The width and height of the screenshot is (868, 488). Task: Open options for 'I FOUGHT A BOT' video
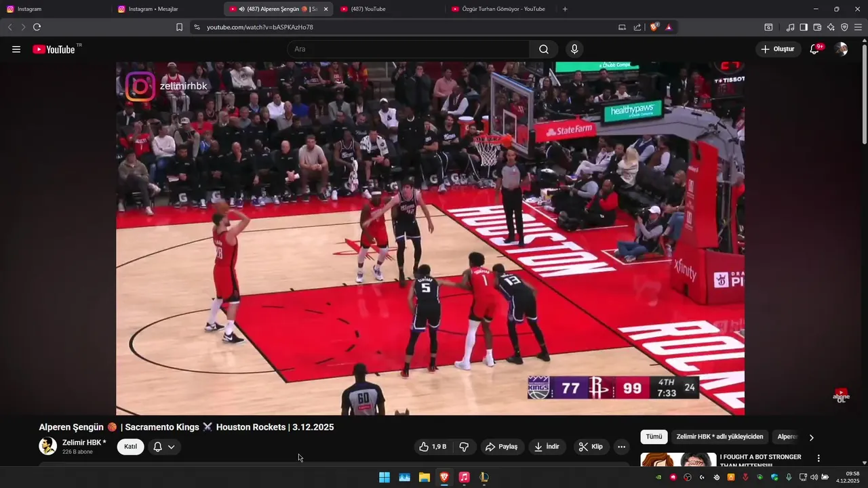click(818, 458)
